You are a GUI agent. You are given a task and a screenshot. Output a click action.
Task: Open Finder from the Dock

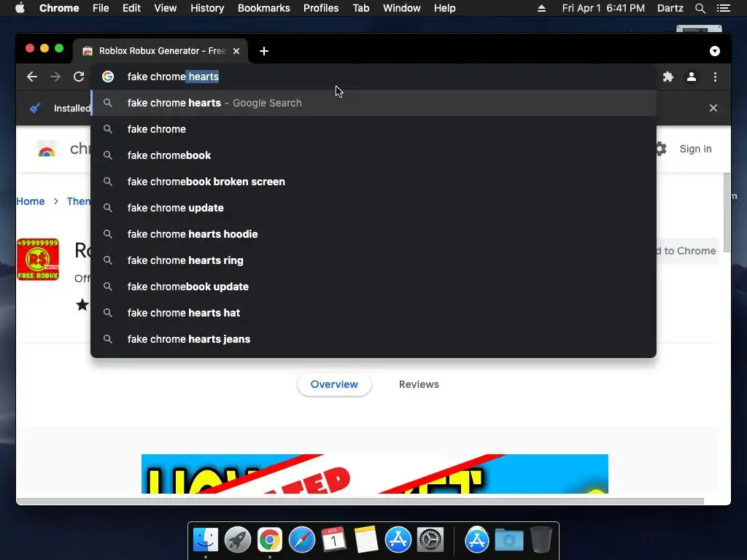tap(206, 540)
